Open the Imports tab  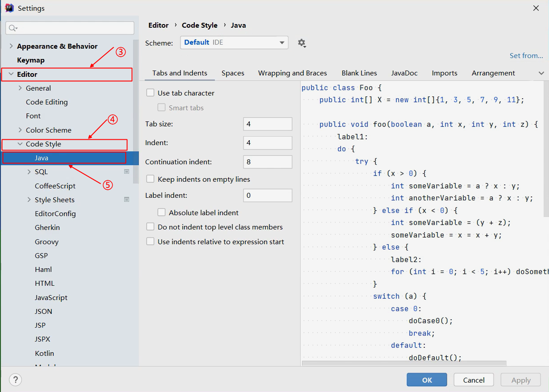[x=444, y=73]
